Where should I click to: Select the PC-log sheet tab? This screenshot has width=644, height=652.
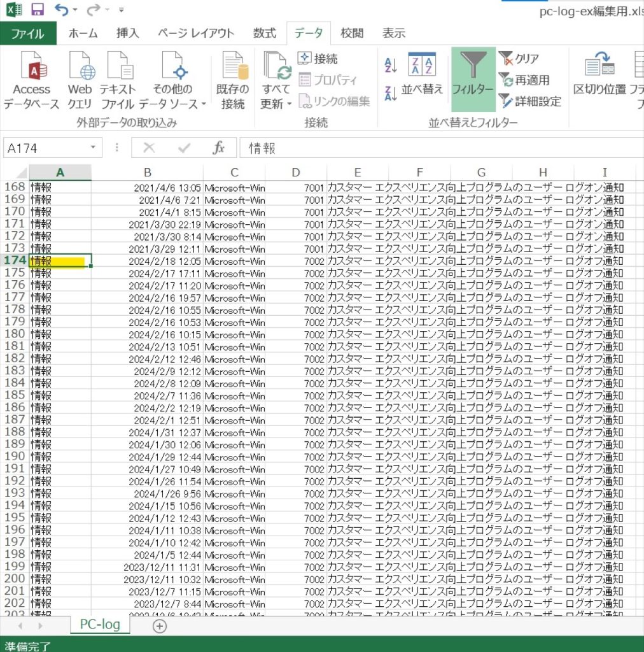[x=100, y=625]
